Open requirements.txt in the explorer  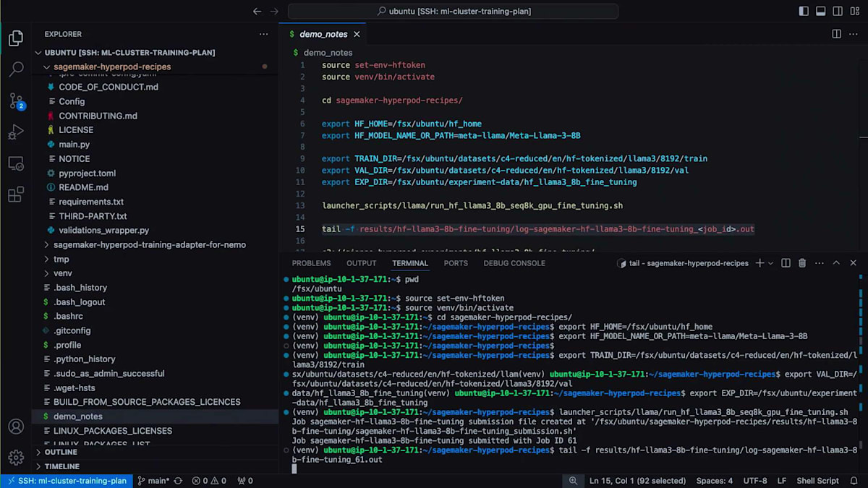pos(91,202)
